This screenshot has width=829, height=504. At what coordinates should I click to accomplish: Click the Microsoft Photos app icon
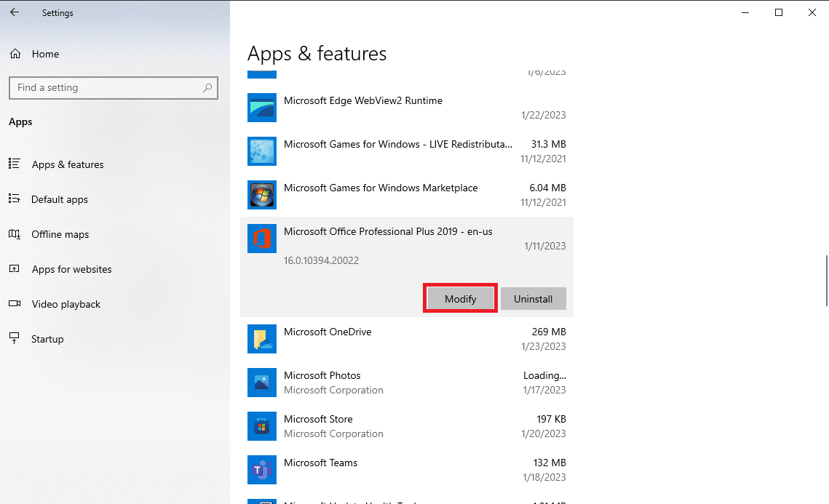[x=262, y=383]
